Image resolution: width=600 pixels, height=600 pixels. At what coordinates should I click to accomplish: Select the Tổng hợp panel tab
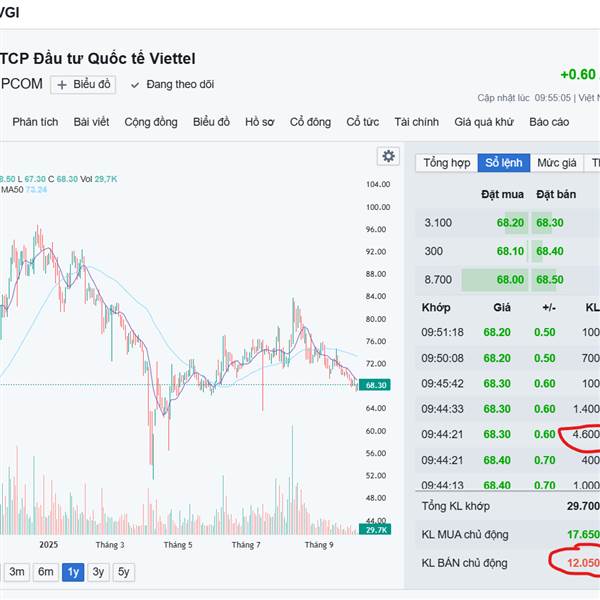pyautogui.click(x=446, y=162)
